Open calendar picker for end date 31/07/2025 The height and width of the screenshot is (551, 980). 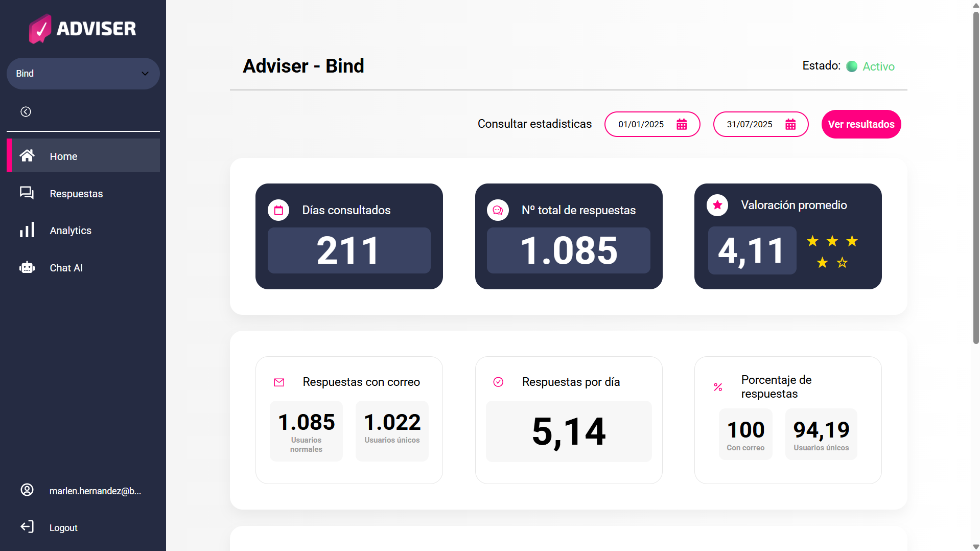[790, 124]
